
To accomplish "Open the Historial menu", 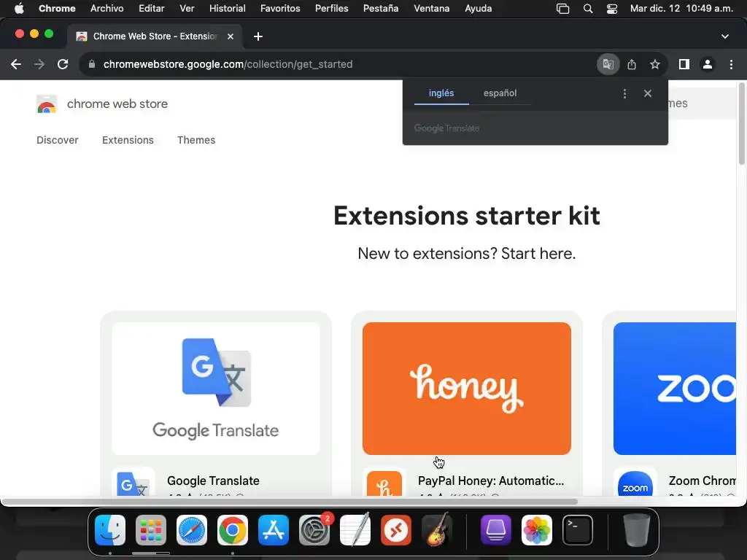I will point(228,9).
